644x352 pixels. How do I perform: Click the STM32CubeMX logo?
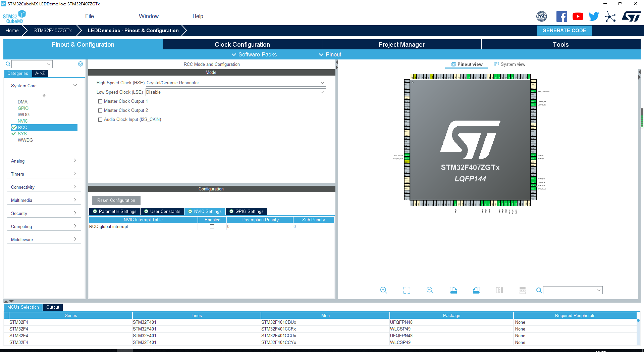pos(14,17)
